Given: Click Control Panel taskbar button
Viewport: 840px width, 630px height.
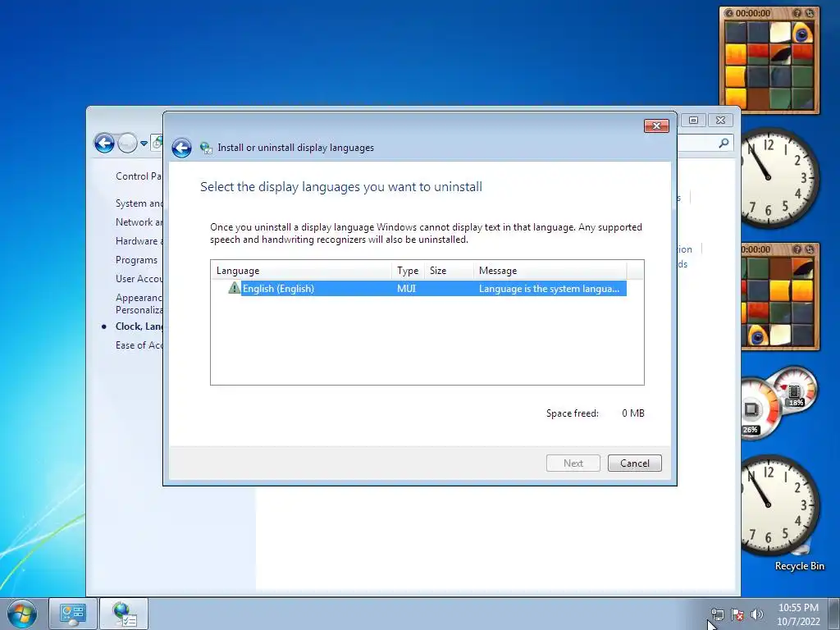Looking at the screenshot, I should point(73,614).
